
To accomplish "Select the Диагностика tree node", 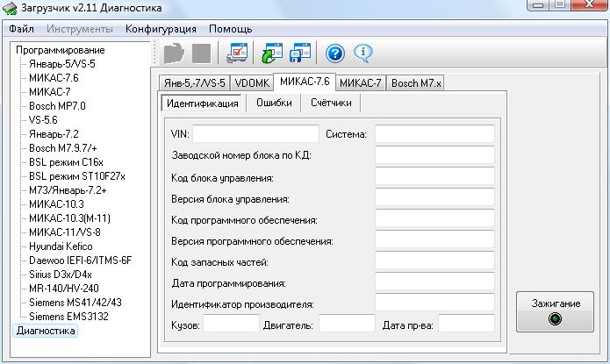I will [46, 331].
